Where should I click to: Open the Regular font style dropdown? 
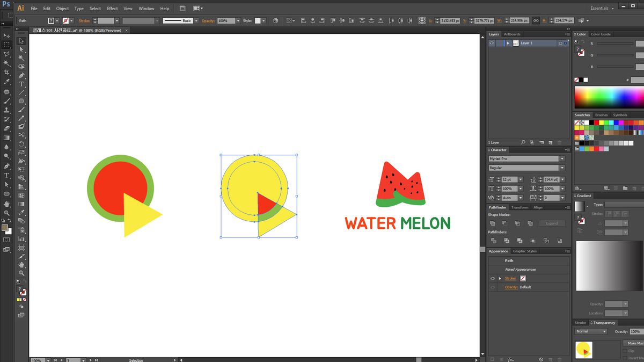[562, 168]
